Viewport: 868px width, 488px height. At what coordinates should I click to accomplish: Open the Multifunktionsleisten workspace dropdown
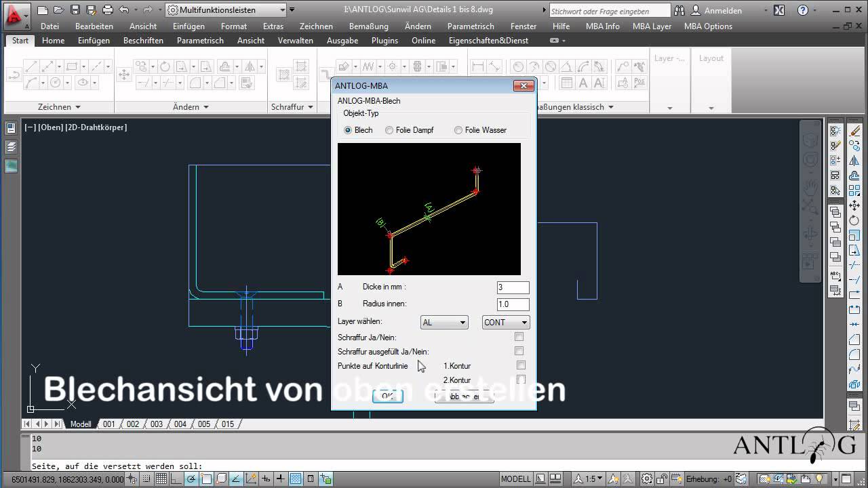coord(226,10)
